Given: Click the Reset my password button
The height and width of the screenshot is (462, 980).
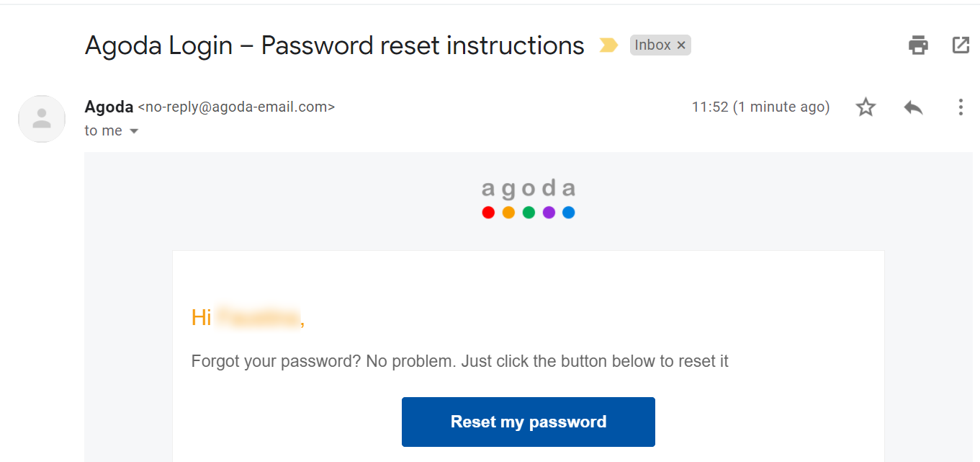Looking at the screenshot, I should [x=529, y=422].
